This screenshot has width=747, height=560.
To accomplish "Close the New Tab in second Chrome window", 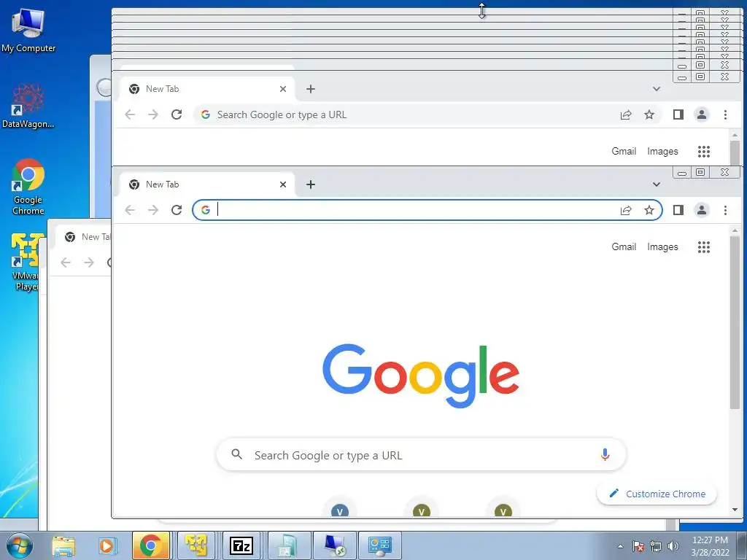I will [x=283, y=89].
